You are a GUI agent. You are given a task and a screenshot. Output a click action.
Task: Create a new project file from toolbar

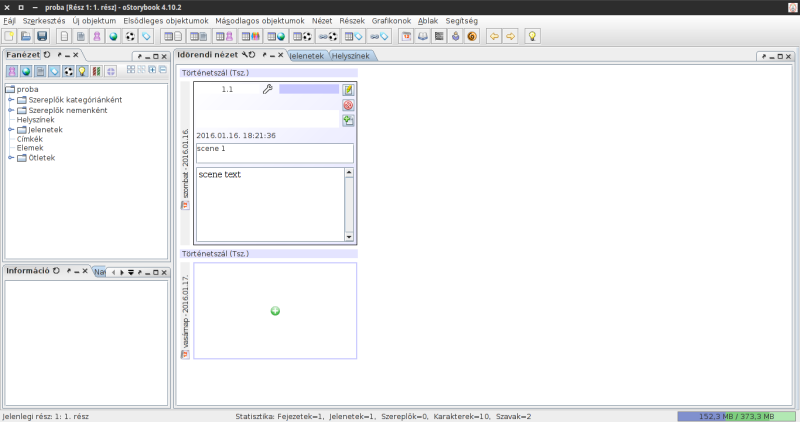tap(9, 36)
